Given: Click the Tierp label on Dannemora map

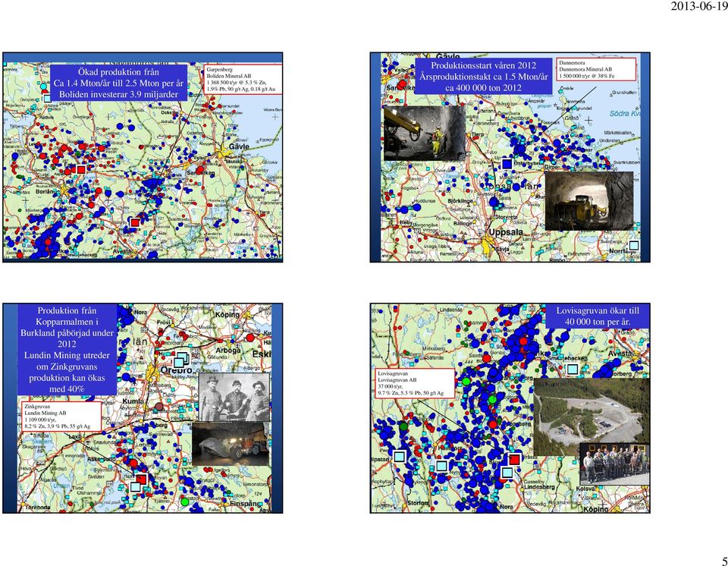Looking at the screenshot, I should [x=477, y=135].
